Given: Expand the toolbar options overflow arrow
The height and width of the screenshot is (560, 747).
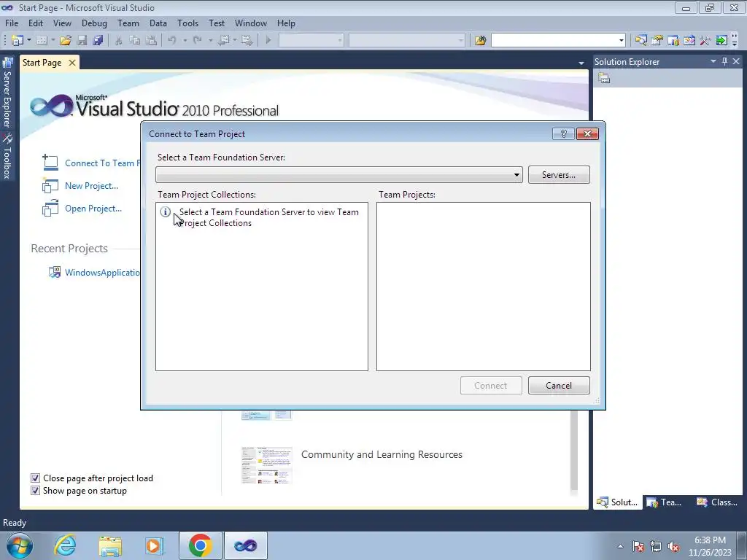Looking at the screenshot, I should click(734, 41).
